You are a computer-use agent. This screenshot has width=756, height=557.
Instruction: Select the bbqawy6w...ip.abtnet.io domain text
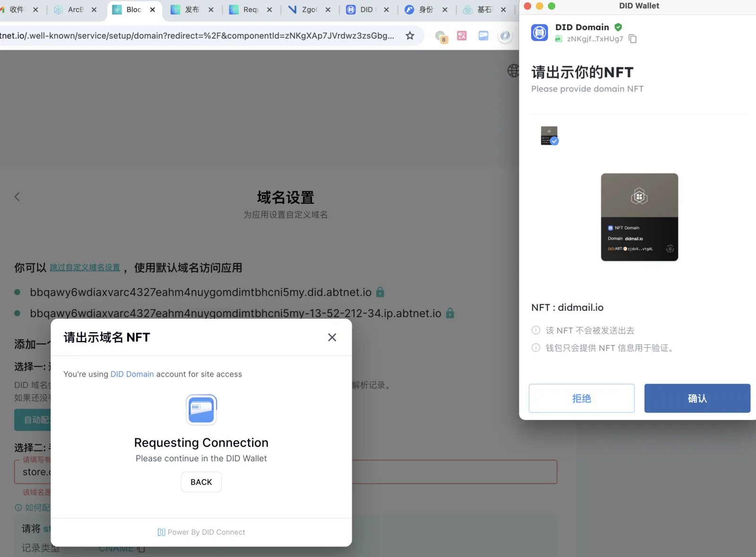point(236,313)
